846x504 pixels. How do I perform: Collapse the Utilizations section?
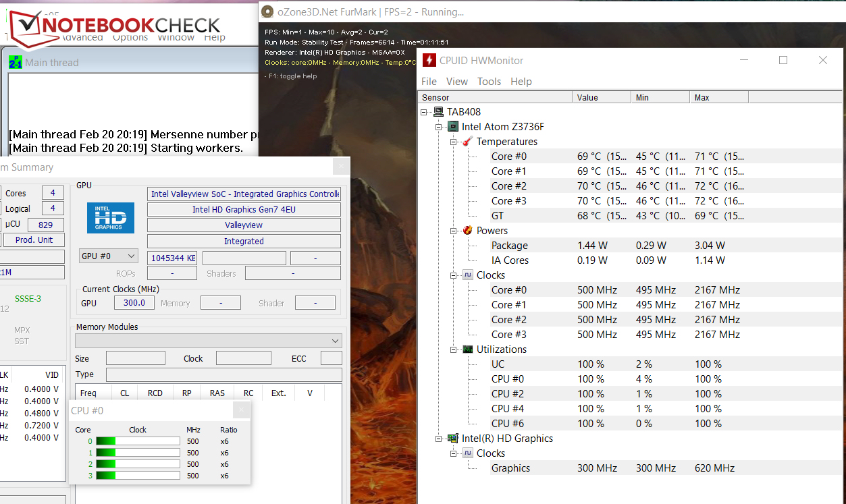(454, 349)
